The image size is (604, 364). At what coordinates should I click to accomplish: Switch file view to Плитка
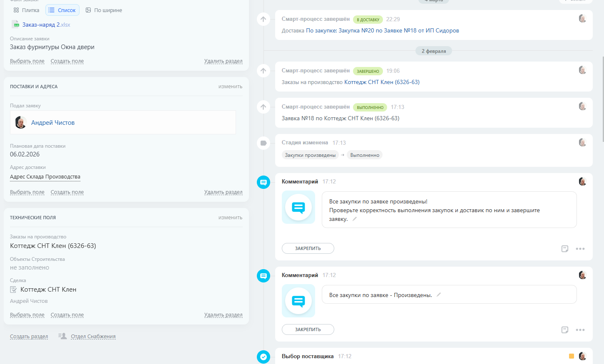(x=26, y=10)
